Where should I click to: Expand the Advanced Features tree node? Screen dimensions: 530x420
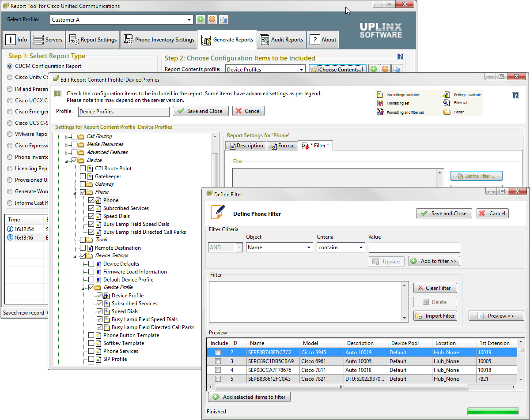click(x=67, y=153)
